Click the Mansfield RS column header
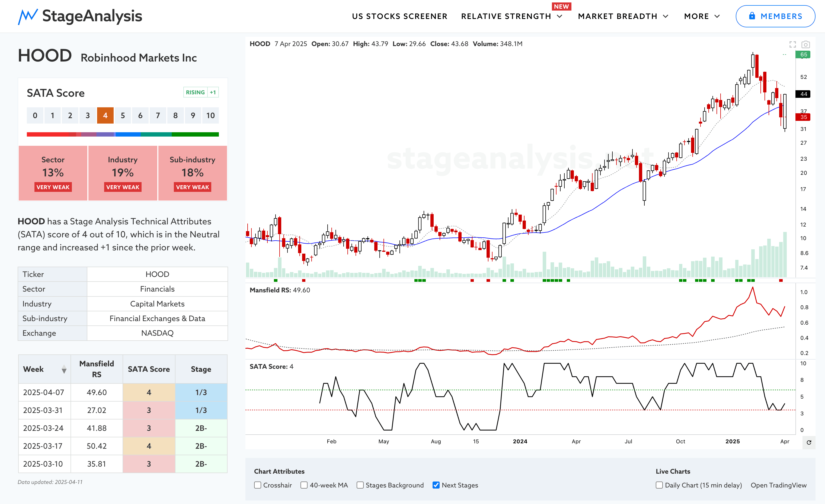This screenshot has height=504, width=825. 97,369
